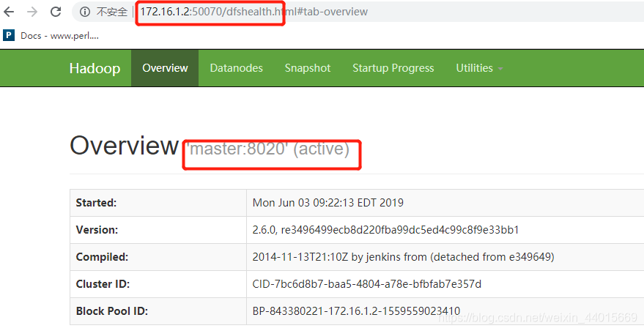644x331 pixels.
Task: Select the Mon Jun 03 09:22:13 EDT 2019 value
Action: pos(327,203)
